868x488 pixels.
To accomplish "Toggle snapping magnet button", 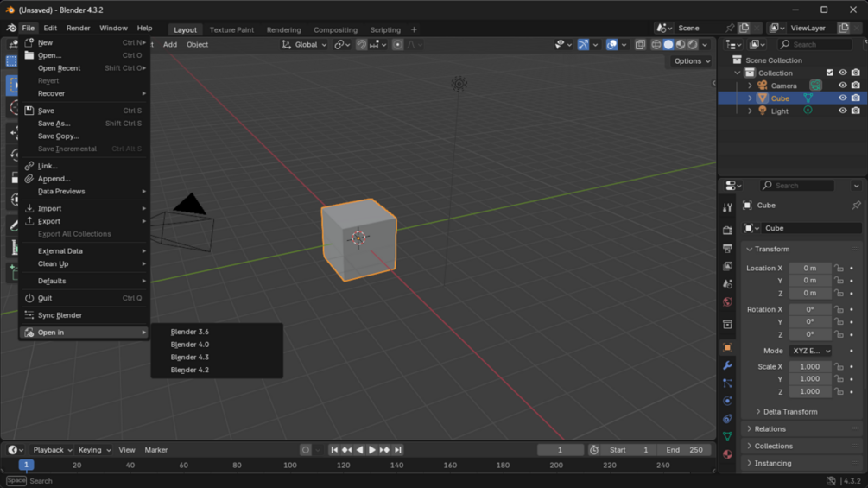I will pos(362,45).
